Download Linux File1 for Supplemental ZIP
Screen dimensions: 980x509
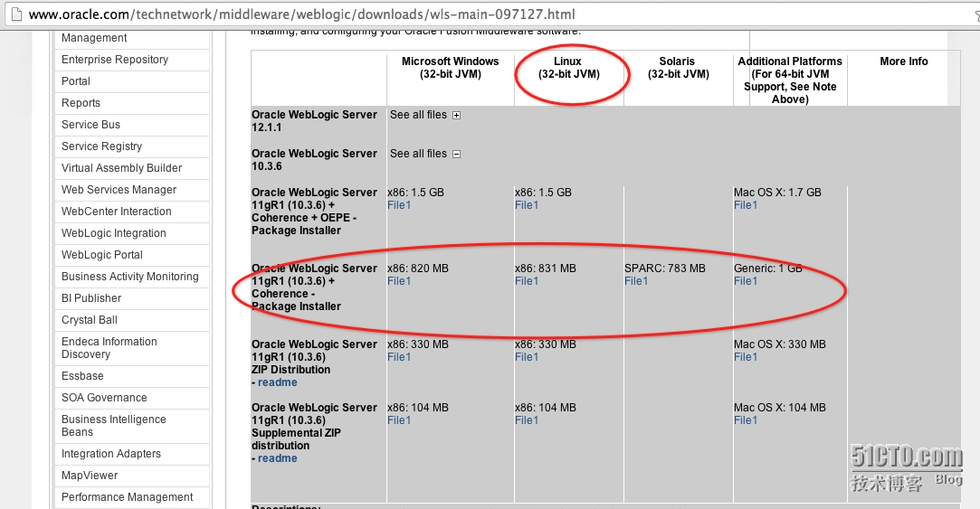click(x=527, y=420)
